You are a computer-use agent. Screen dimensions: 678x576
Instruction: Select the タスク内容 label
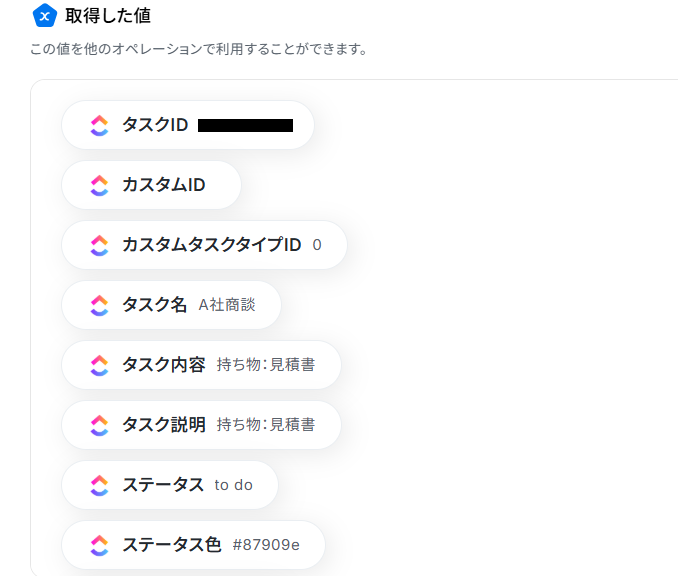click(x=163, y=365)
